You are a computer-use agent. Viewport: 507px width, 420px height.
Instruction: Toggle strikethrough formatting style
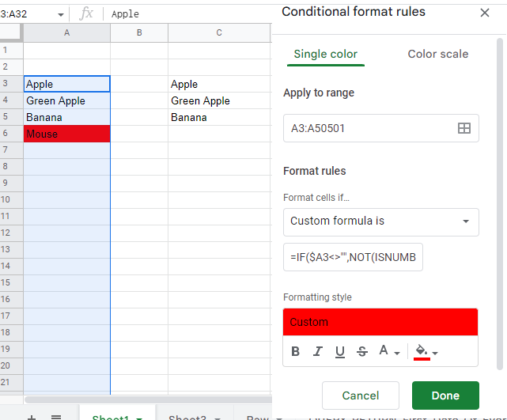pyautogui.click(x=361, y=351)
